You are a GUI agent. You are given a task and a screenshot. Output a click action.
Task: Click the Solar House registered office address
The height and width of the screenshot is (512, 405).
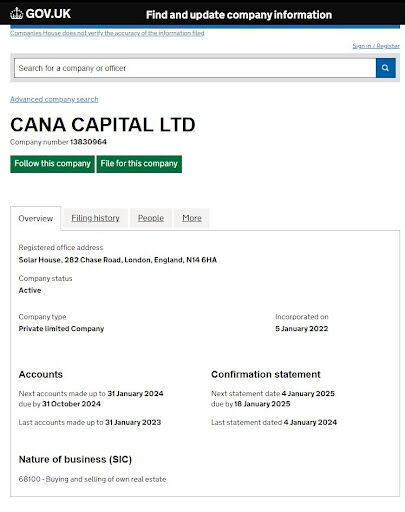pyautogui.click(x=118, y=260)
